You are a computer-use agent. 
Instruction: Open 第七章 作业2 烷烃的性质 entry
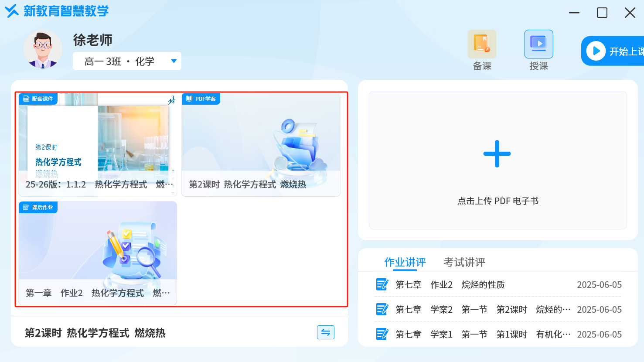[498, 285]
